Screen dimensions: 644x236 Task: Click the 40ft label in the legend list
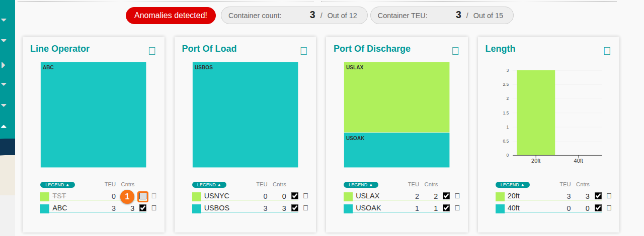click(x=514, y=207)
